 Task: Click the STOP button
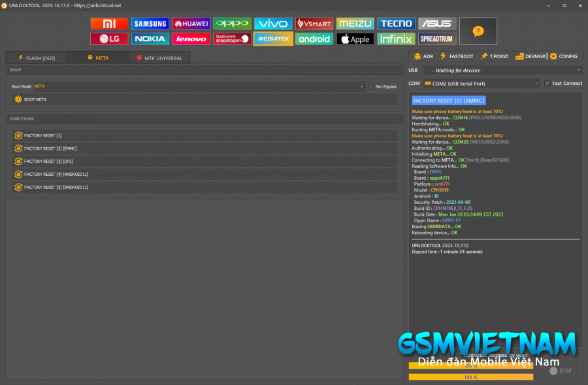(561, 371)
